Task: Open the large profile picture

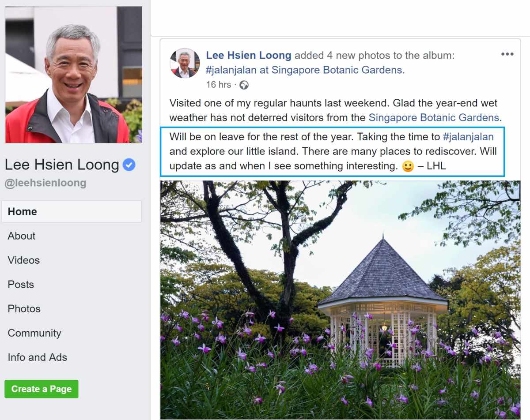Action: click(74, 75)
